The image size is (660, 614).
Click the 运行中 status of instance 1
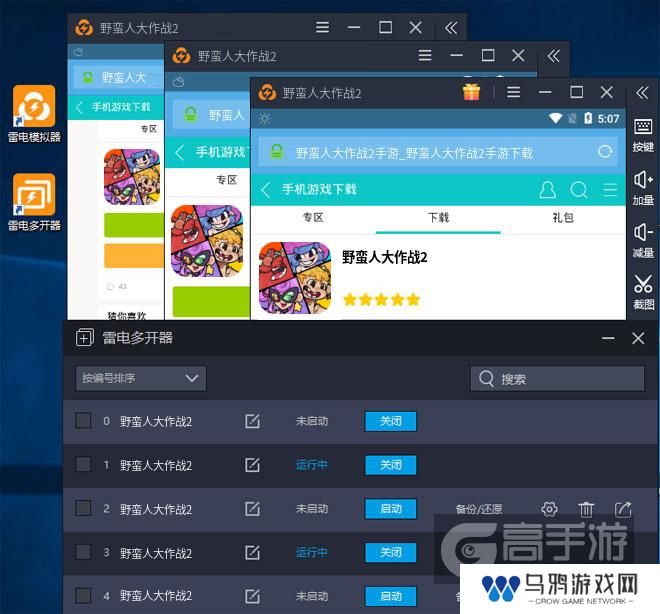tap(311, 465)
